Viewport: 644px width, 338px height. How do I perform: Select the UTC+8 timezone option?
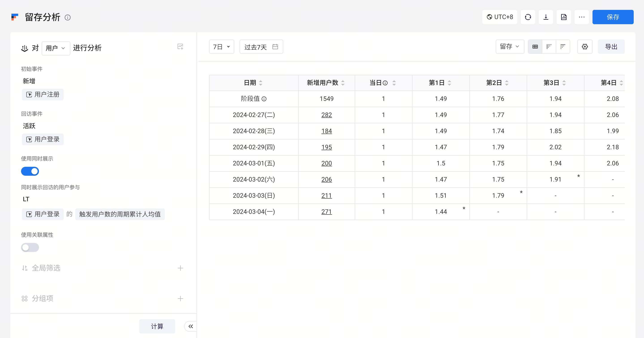click(500, 17)
